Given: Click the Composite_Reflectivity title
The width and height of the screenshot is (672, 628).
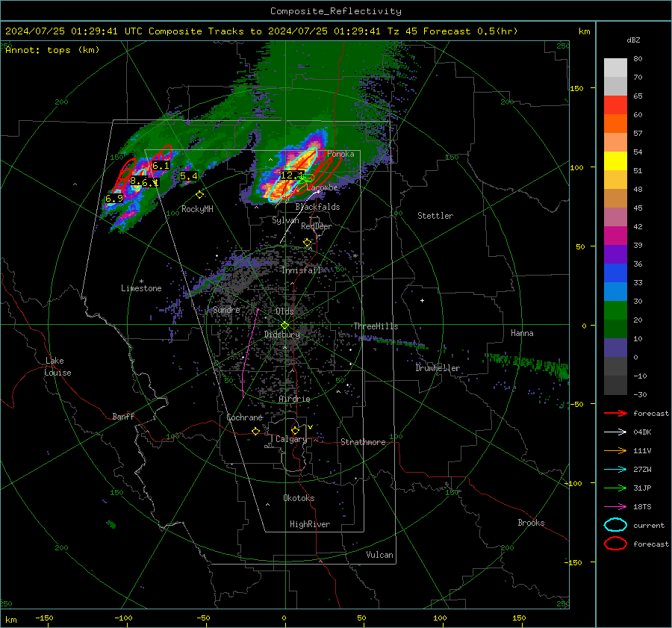Looking at the screenshot, I should pyautogui.click(x=336, y=11).
